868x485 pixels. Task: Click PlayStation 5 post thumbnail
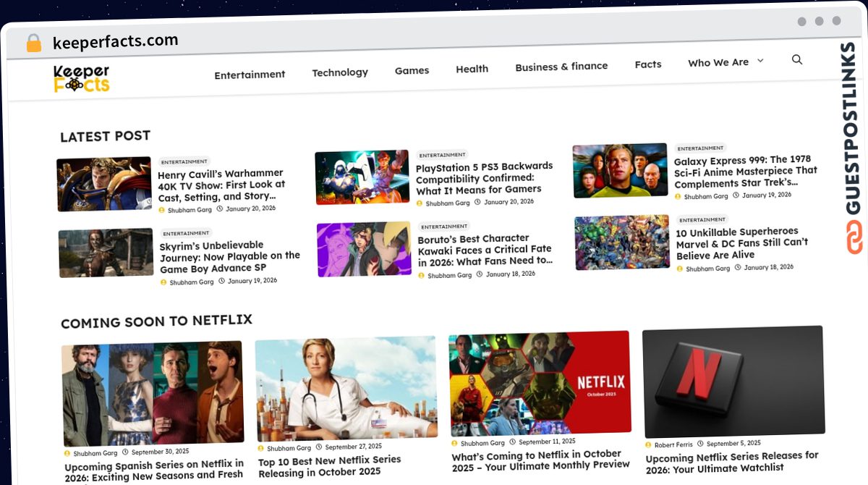coord(362,177)
